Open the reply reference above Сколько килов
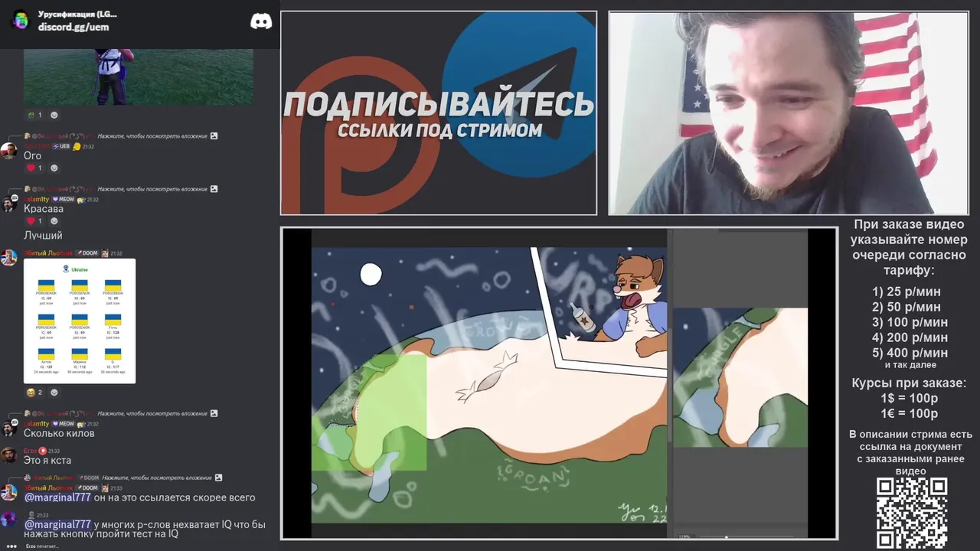 [119, 413]
